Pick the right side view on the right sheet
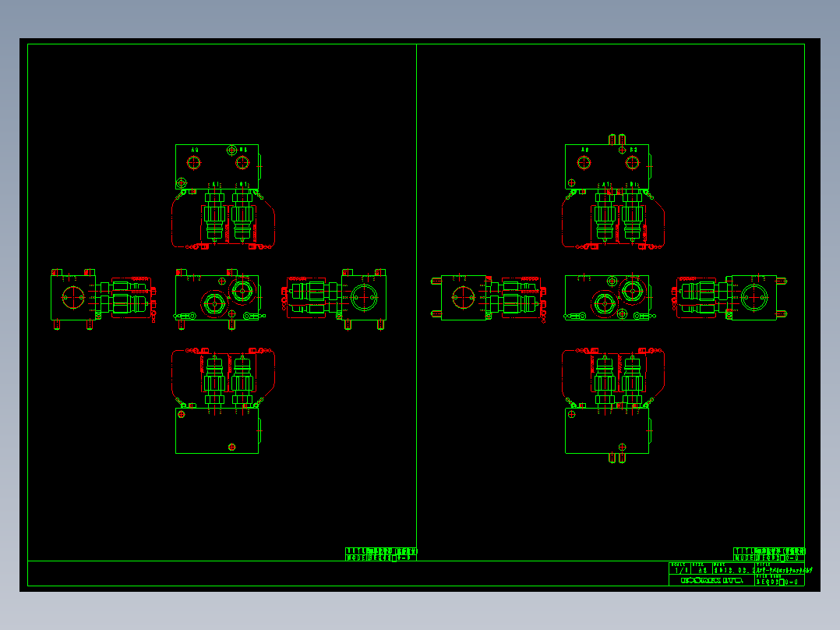The width and height of the screenshot is (840, 630). (729, 298)
